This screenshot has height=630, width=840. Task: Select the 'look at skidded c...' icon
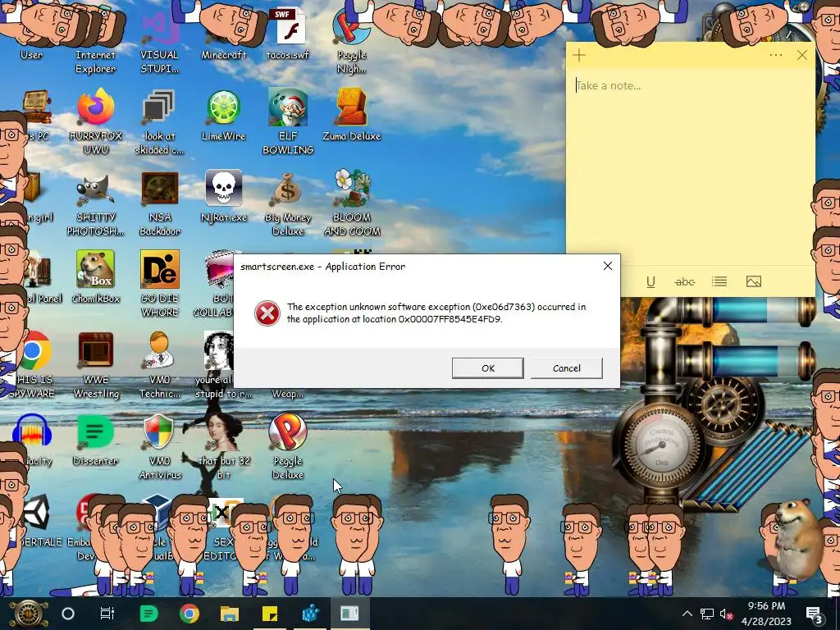[x=159, y=122]
